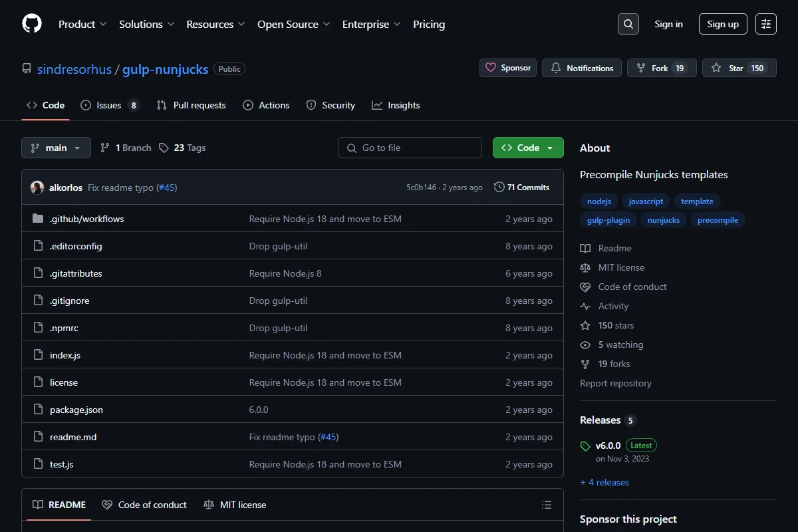The width and height of the screenshot is (798, 532).
Task: Open the Insights tab
Action: [396, 105]
